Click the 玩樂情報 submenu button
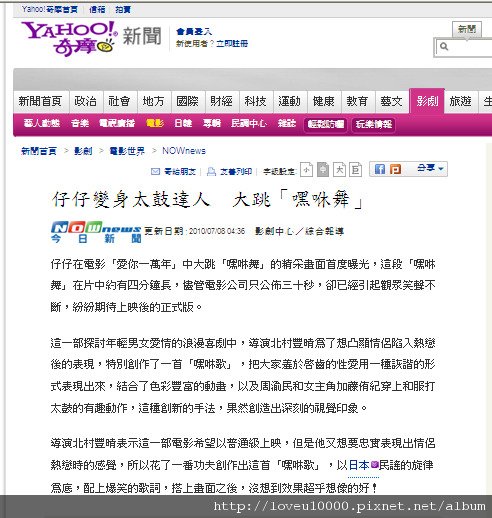Screen dimensions: 492x518 [x=373, y=124]
